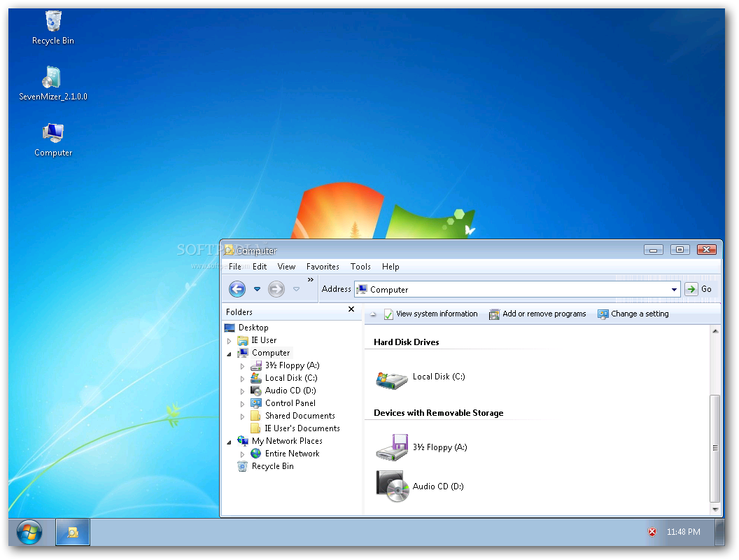The image size is (739, 560).
Task: Open the Back button history dropdown arrow
Action: point(257,289)
